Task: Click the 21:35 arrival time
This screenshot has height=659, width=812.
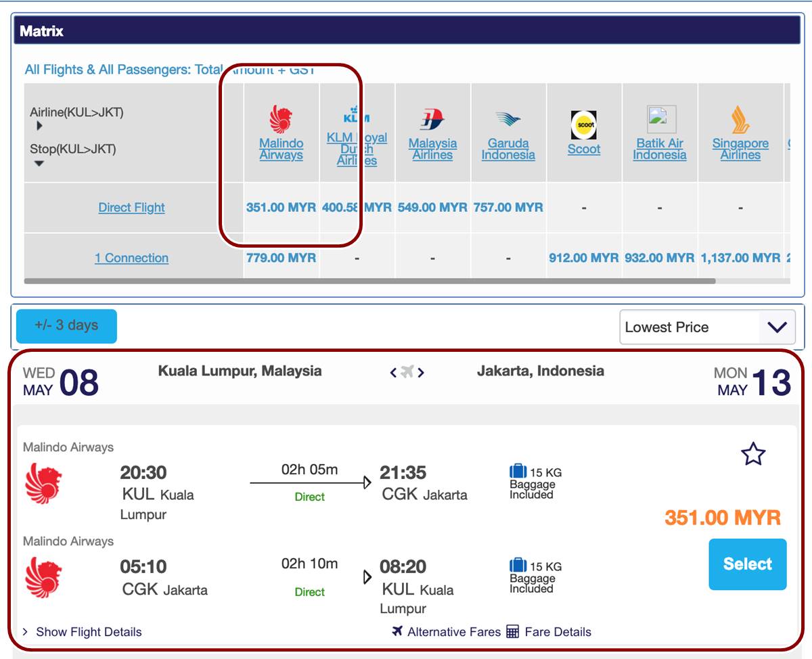Action: coord(403,472)
